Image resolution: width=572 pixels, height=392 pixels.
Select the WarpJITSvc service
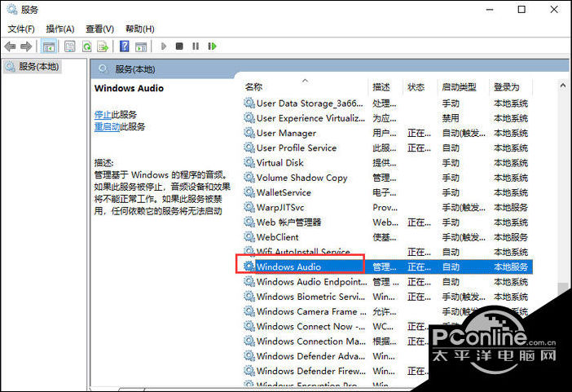tap(387, 208)
